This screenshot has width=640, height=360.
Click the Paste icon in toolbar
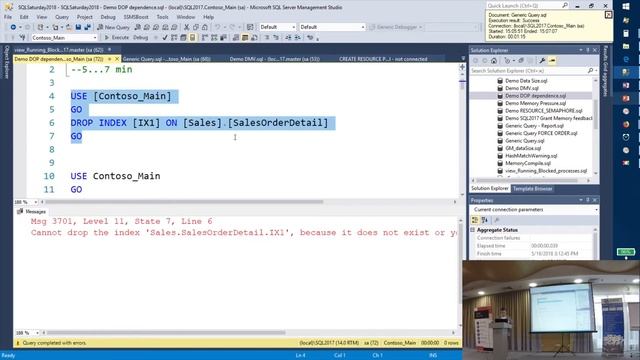coord(205,27)
